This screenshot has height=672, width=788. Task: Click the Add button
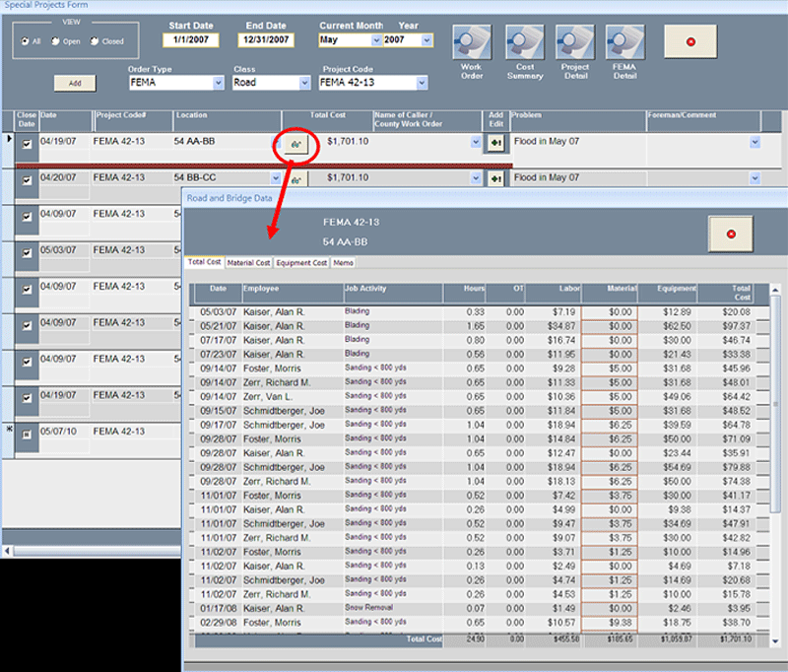tap(75, 84)
